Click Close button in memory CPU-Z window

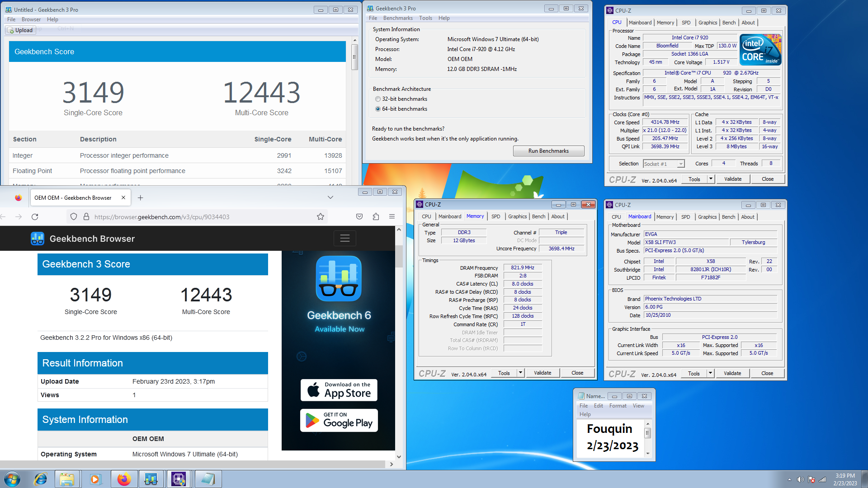tap(577, 373)
